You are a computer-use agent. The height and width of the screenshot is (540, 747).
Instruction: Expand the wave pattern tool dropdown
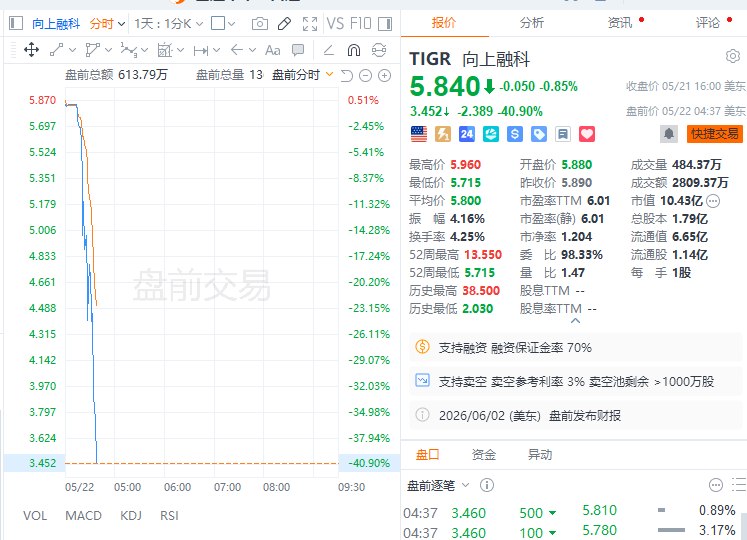(144, 50)
